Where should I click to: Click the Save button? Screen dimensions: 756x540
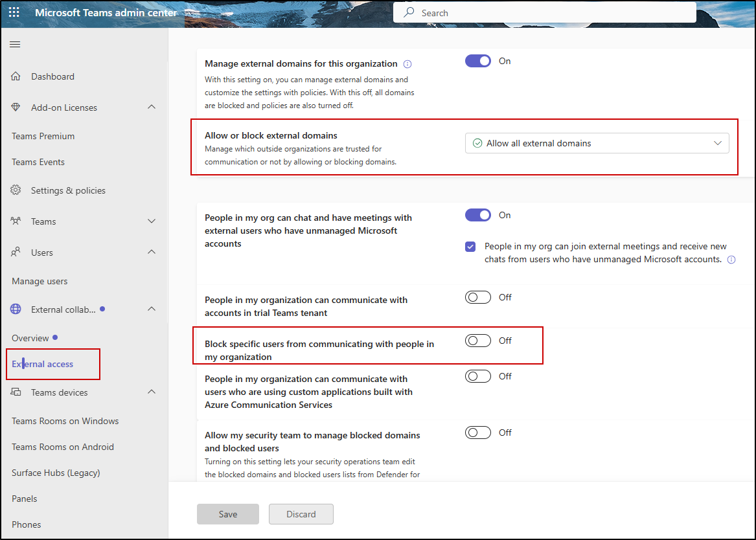(227, 514)
